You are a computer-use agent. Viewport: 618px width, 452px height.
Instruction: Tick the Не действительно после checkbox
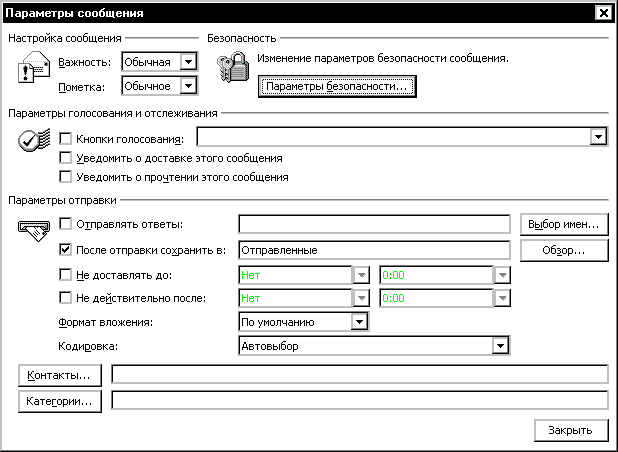[65, 298]
